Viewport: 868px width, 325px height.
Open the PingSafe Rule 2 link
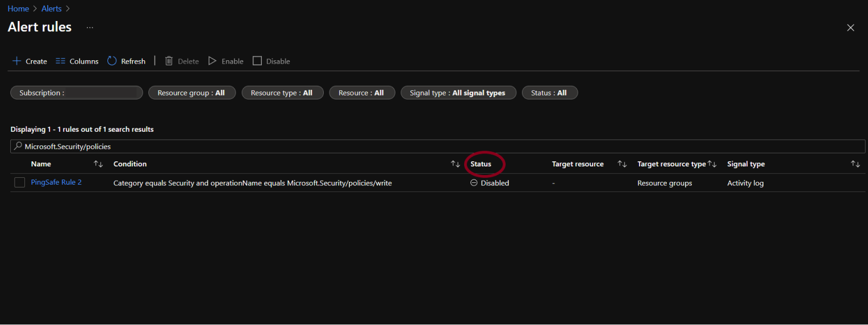point(56,182)
